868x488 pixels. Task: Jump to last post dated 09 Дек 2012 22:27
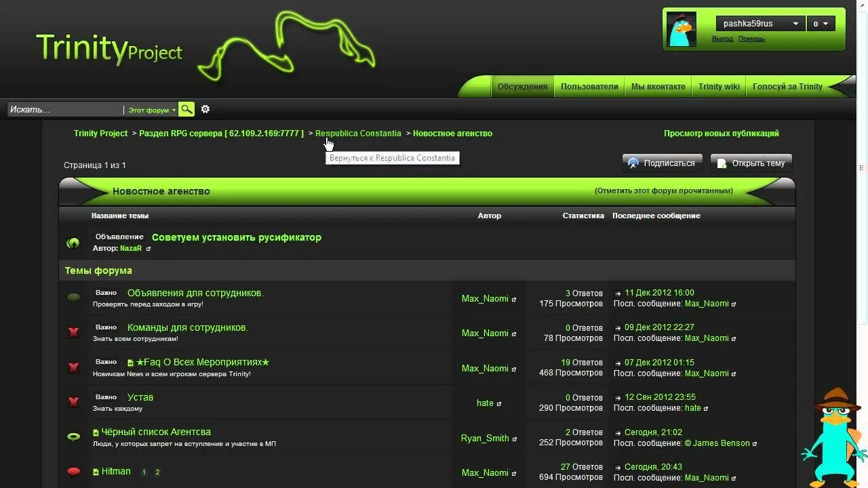(x=618, y=328)
